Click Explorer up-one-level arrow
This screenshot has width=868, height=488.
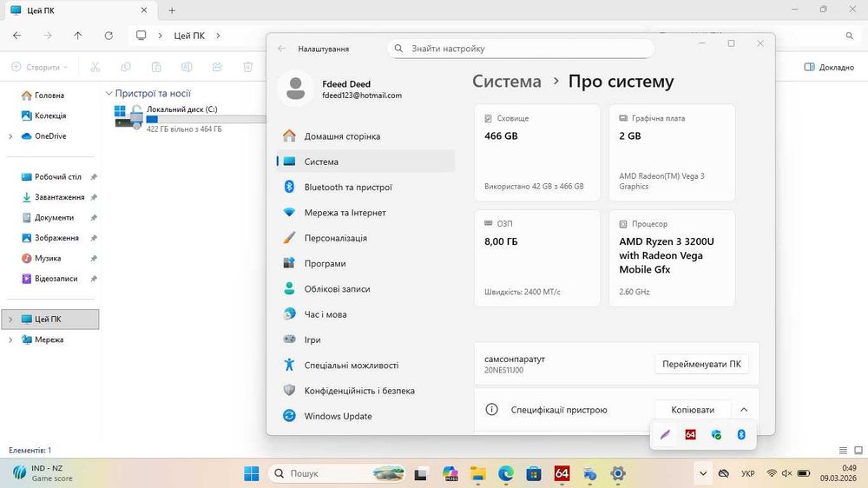pos(78,36)
